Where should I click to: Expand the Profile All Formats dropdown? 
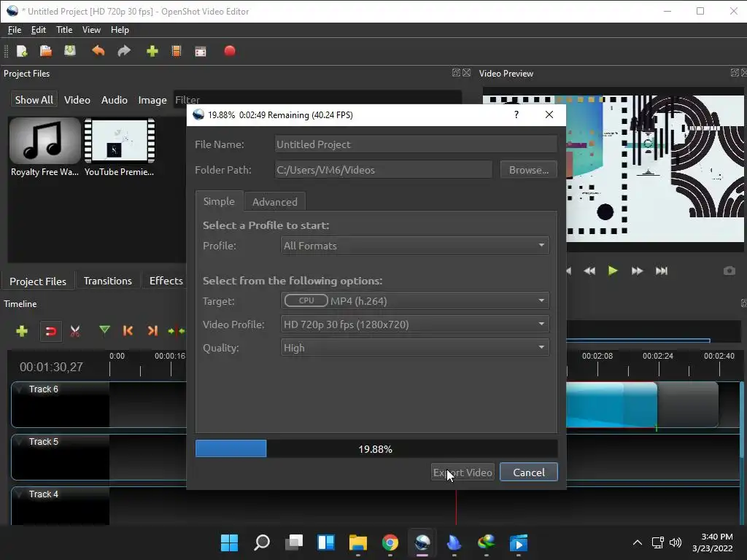point(415,246)
